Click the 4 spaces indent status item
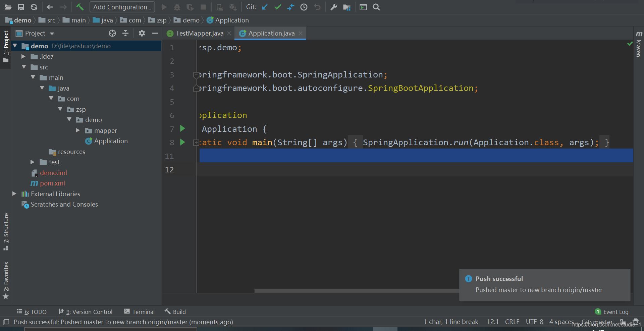The width and height of the screenshot is (644, 331). (561, 322)
